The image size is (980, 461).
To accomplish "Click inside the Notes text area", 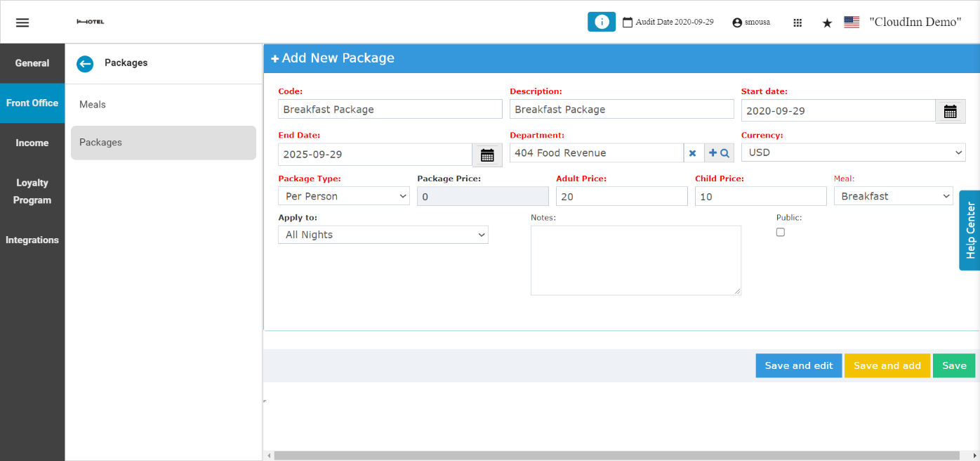I will (636, 260).
